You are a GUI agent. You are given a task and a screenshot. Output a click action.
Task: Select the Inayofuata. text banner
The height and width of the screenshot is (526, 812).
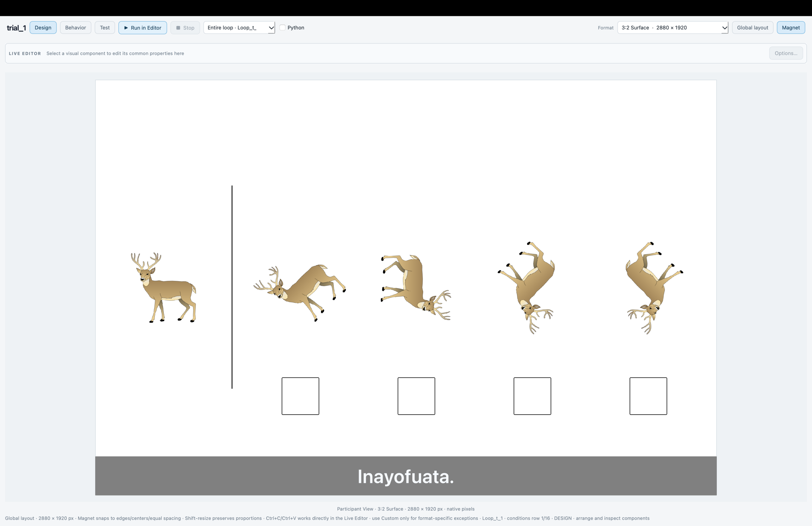pyautogui.click(x=406, y=476)
